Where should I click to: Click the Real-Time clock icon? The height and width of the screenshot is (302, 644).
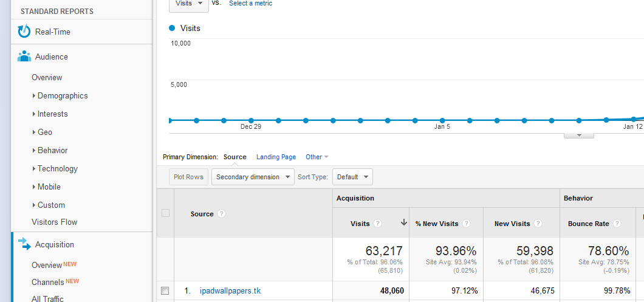click(24, 32)
